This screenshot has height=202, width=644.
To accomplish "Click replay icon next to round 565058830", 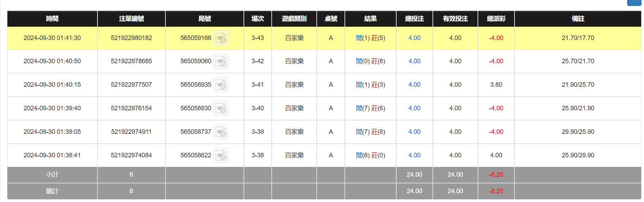I will (221, 109).
